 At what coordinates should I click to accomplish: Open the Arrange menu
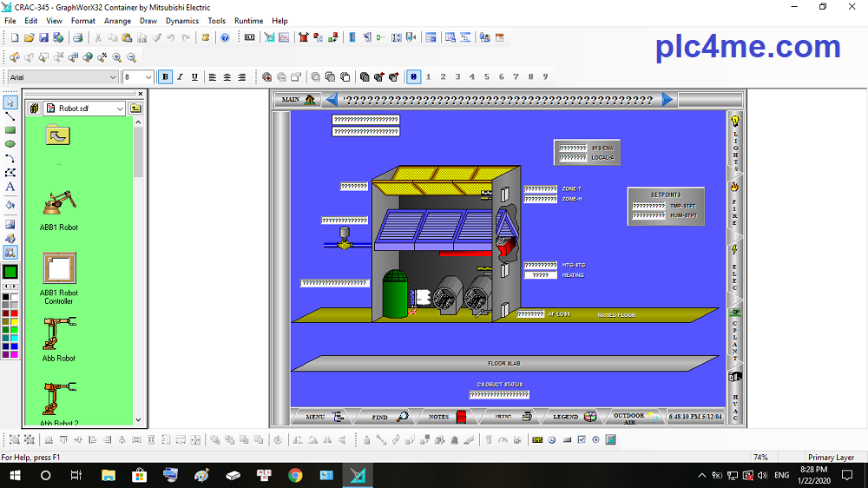[x=117, y=21]
